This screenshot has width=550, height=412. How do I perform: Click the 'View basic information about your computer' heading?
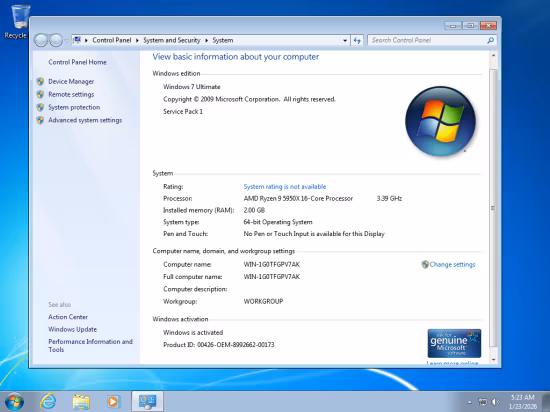236,57
